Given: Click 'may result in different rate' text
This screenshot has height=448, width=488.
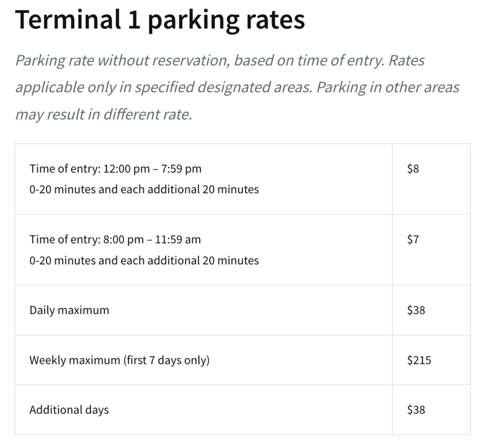Looking at the screenshot, I should click(104, 114).
